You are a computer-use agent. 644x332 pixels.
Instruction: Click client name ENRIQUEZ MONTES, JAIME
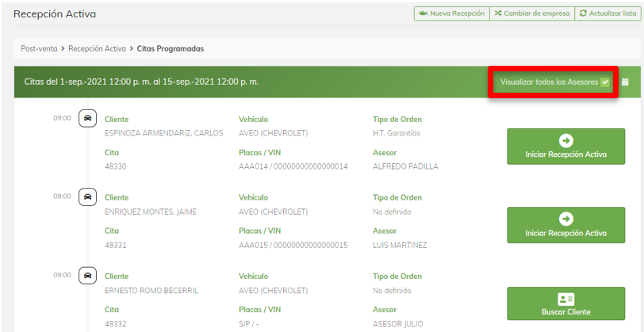click(x=151, y=212)
